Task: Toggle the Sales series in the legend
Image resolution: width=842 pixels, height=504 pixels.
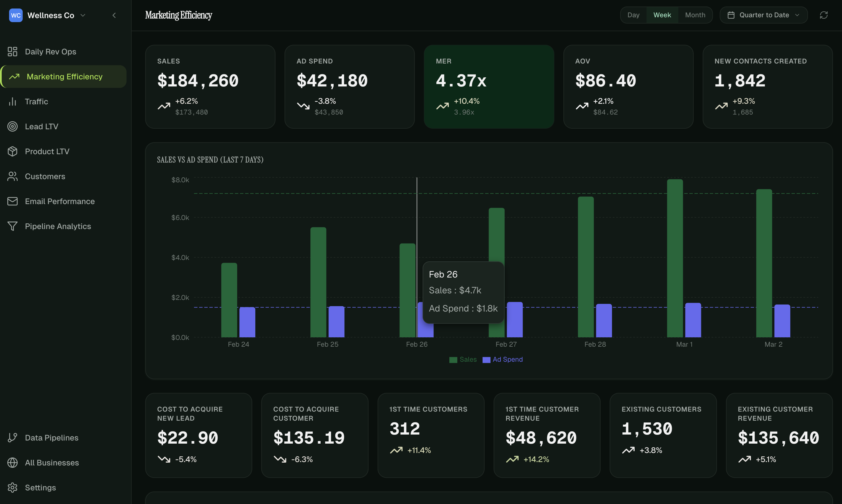Action: (x=463, y=360)
